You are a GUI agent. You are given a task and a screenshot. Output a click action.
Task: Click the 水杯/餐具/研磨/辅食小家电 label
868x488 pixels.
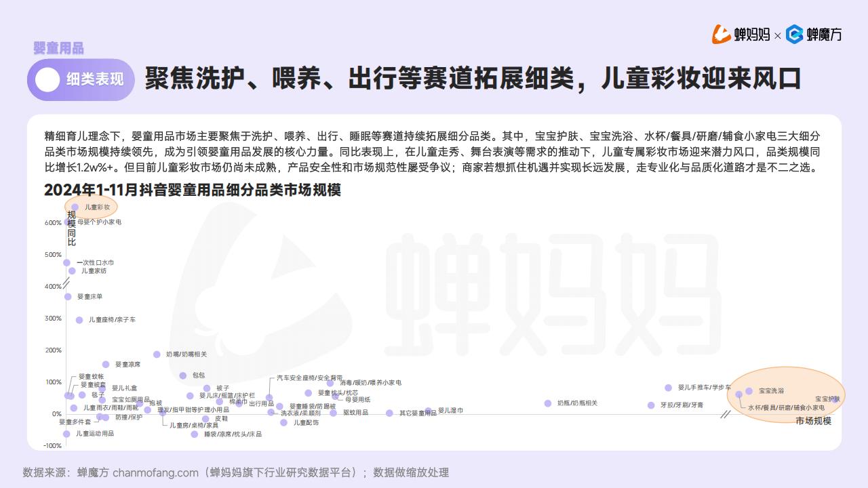pyautogui.click(x=787, y=407)
